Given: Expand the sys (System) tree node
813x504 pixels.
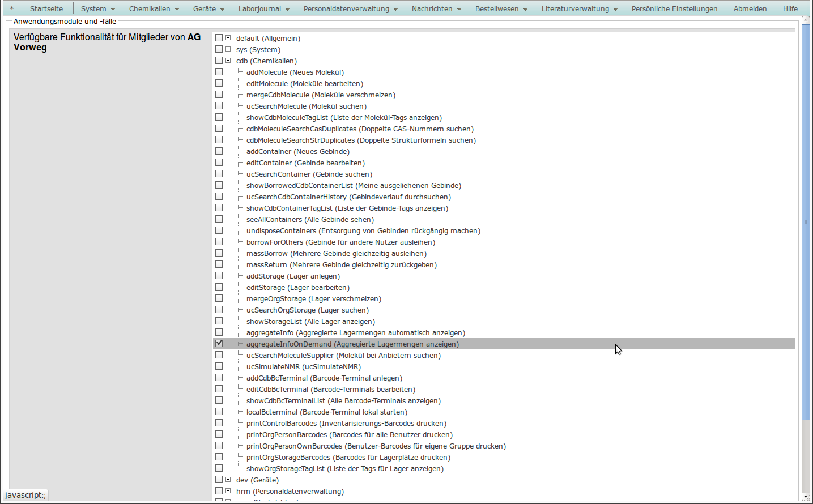Looking at the screenshot, I should [228, 49].
